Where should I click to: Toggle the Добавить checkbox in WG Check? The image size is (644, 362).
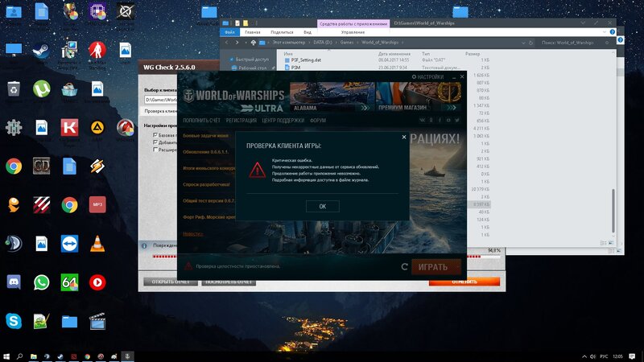155,142
